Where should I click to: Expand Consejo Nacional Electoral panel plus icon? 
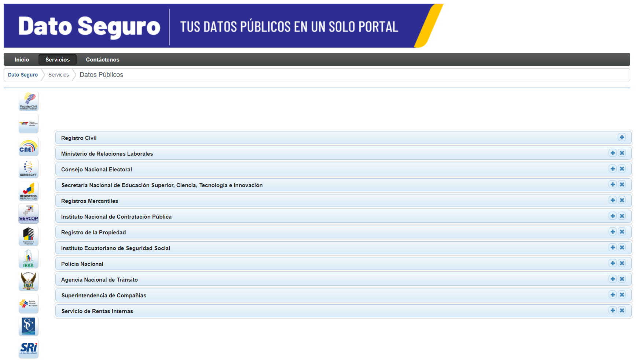[x=613, y=169]
